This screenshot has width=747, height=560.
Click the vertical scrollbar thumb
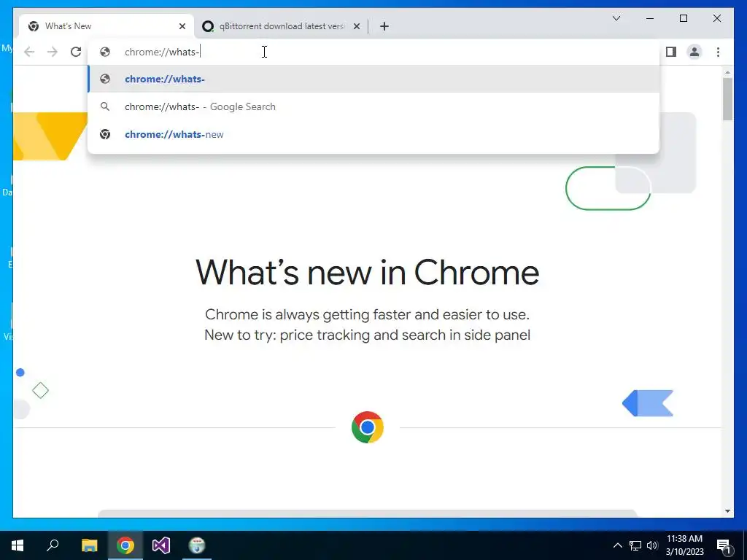(727, 98)
